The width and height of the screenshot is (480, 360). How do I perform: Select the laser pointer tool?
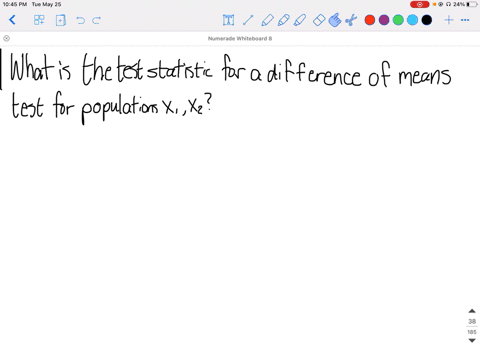(248, 20)
